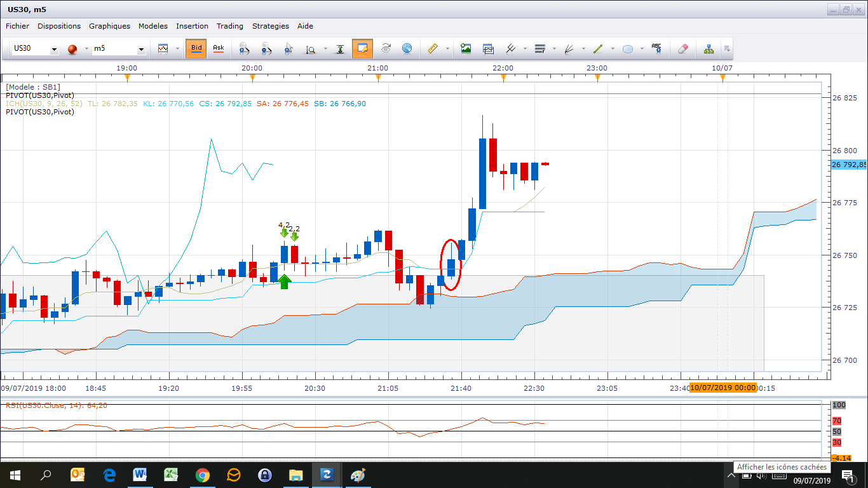The height and width of the screenshot is (488, 868).
Task: Select the ellipse shape drawing tool
Action: 627,49
